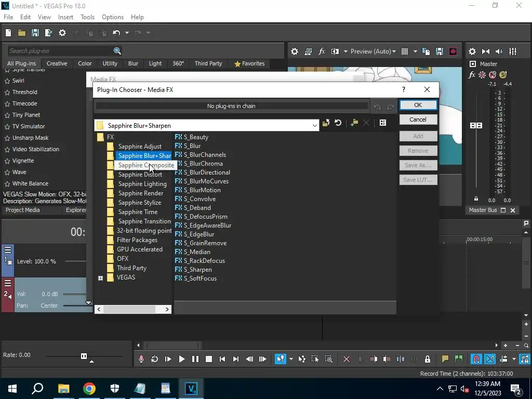Open a project with the folder icon
The width and height of the screenshot is (532, 399).
point(22,33)
